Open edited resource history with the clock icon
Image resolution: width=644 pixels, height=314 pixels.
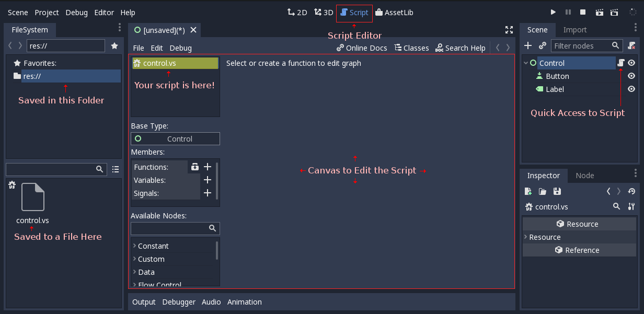(x=631, y=191)
